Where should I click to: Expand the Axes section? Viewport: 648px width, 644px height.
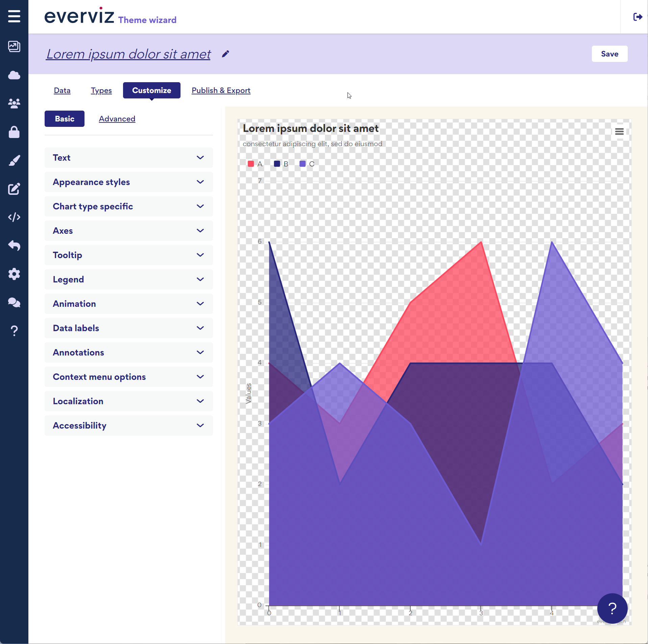[x=129, y=231]
